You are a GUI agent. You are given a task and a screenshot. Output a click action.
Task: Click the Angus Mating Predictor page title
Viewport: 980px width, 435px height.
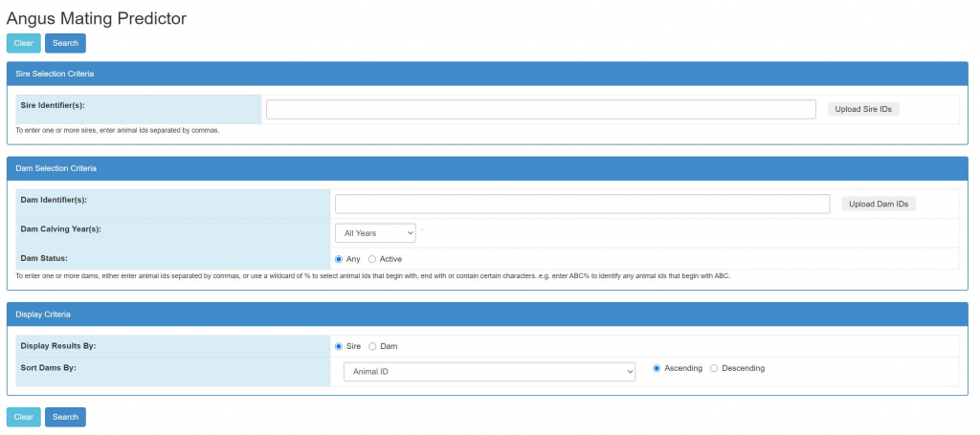[97, 17]
